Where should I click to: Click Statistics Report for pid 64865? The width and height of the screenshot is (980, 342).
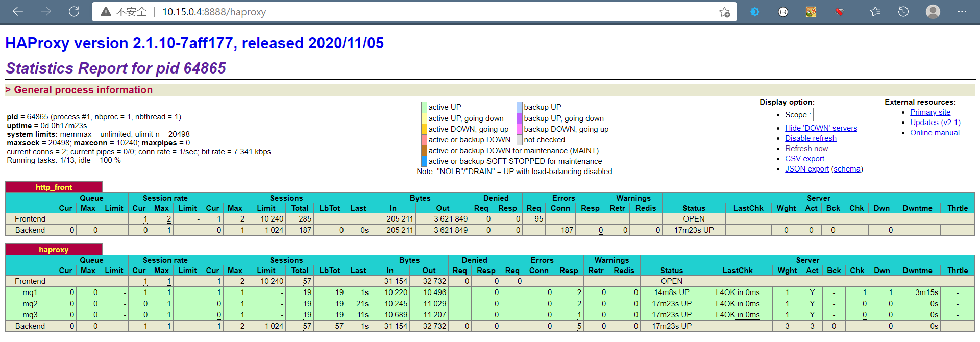116,68
